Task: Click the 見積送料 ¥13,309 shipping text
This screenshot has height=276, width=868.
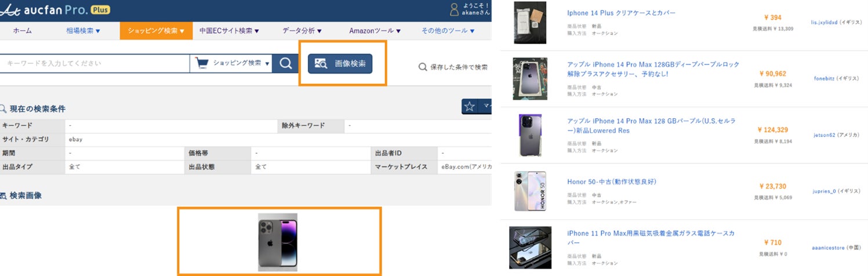Action: (x=772, y=29)
